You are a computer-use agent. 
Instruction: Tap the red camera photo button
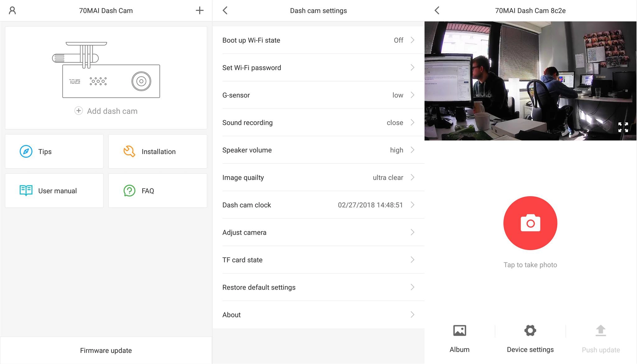(530, 223)
